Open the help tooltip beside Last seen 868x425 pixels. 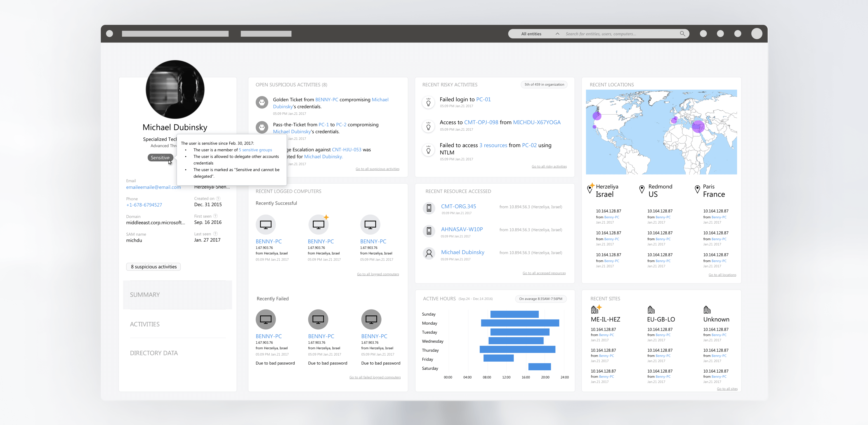(x=216, y=234)
